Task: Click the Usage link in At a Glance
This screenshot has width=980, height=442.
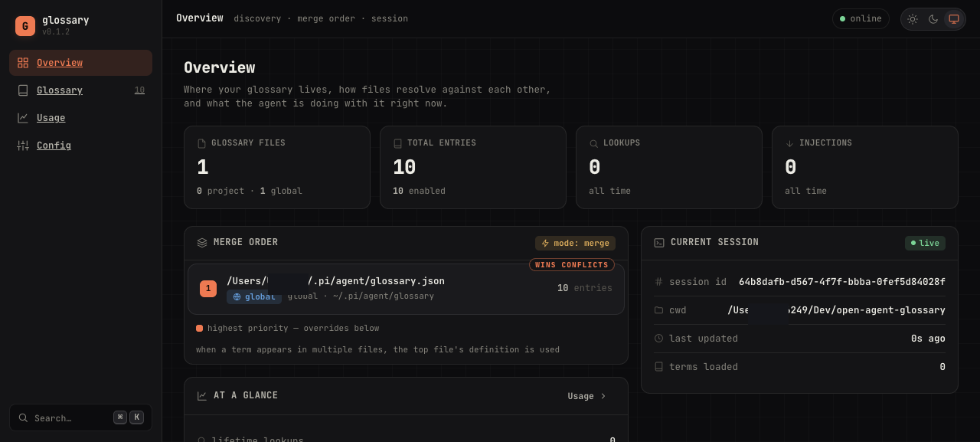Action: click(x=586, y=396)
